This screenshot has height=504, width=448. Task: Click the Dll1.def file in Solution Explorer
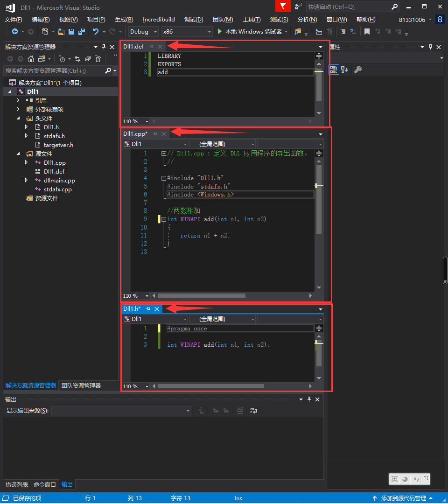coord(54,171)
